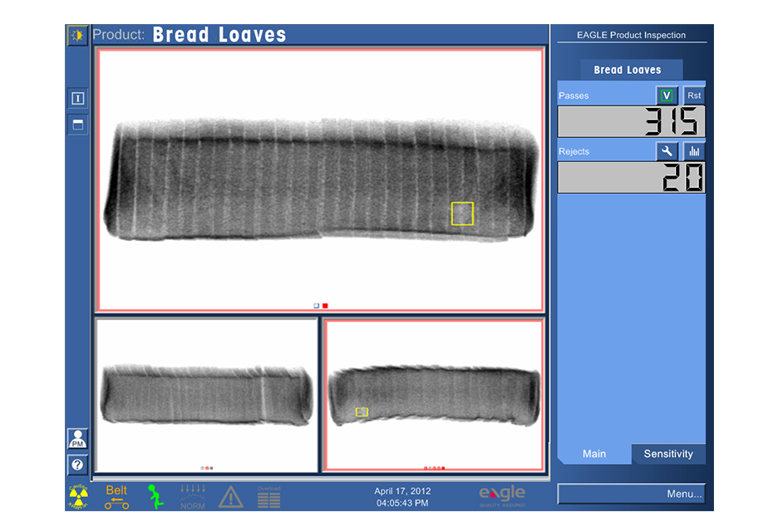Click the Overload indicator icon
This screenshot has height=532, width=773.
tap(268, 497)
